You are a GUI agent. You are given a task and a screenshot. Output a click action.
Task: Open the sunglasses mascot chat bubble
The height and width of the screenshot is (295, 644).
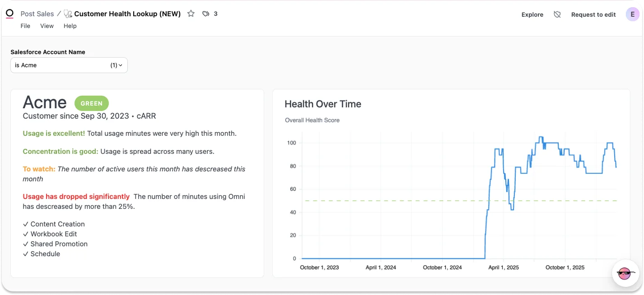tap(625, 273)
